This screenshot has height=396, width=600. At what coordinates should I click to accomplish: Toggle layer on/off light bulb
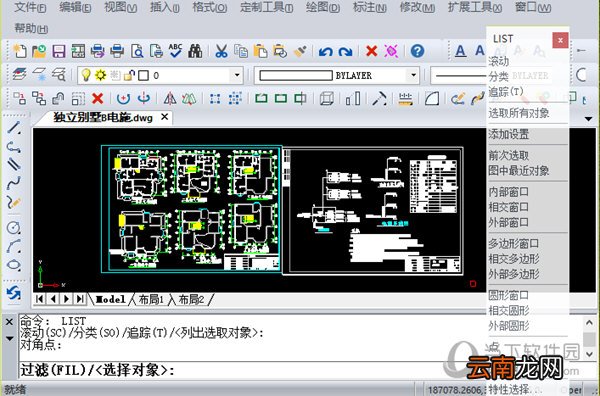point(86,75)
